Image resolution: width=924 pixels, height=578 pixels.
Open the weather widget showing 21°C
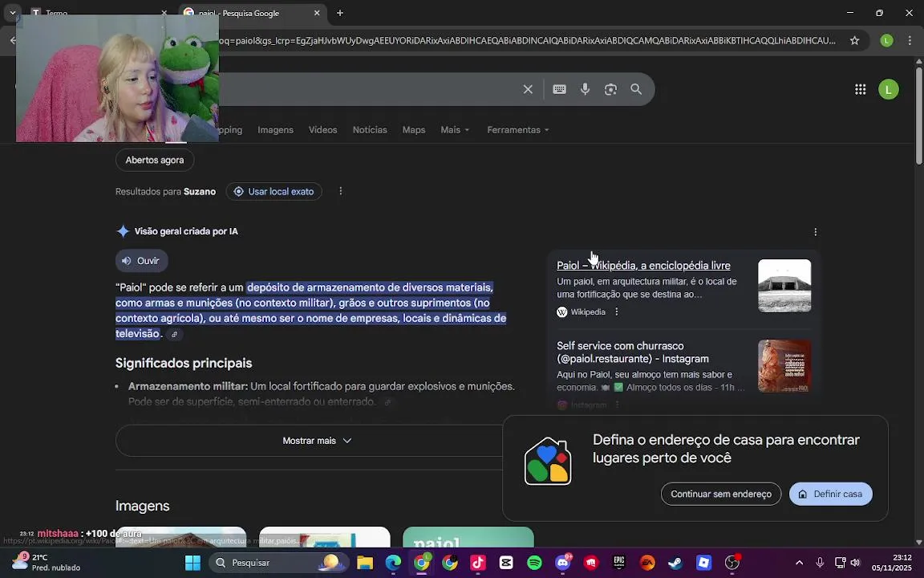coord(47,562)
